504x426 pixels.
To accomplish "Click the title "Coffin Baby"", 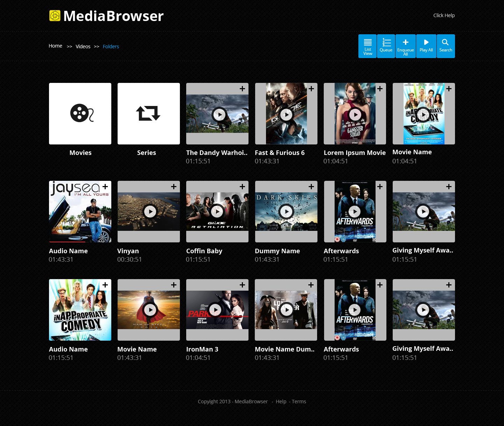I will click(x=204, y=251).
